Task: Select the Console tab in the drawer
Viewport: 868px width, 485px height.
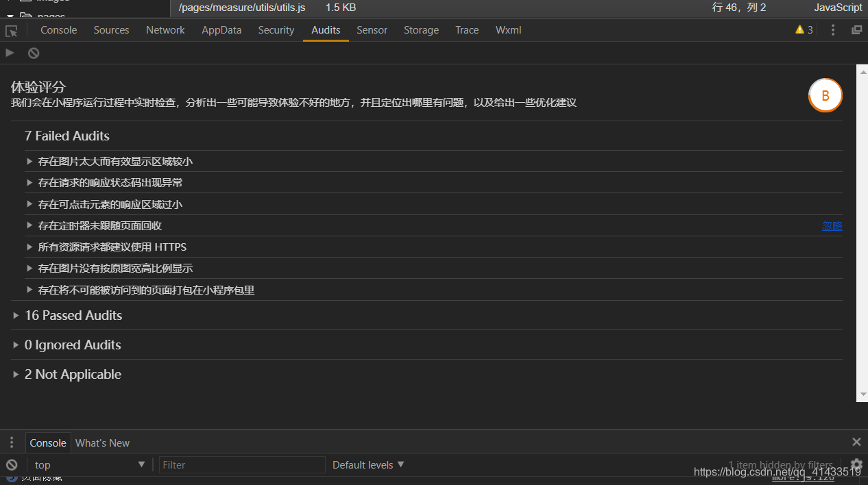Action: [48, 443]
